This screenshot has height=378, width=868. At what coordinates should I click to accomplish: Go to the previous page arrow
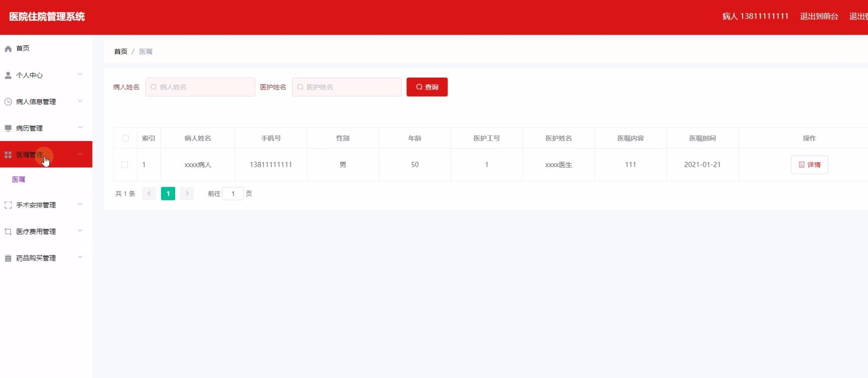pyautogui.click(x=149, y=194)
